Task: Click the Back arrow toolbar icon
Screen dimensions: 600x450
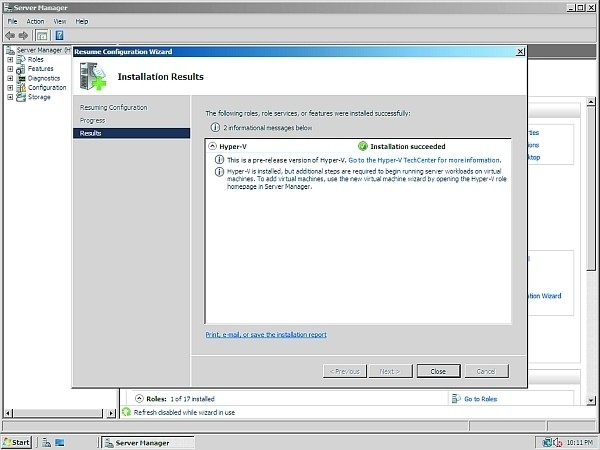Action: pyautogui.click(x=10, y=36)
